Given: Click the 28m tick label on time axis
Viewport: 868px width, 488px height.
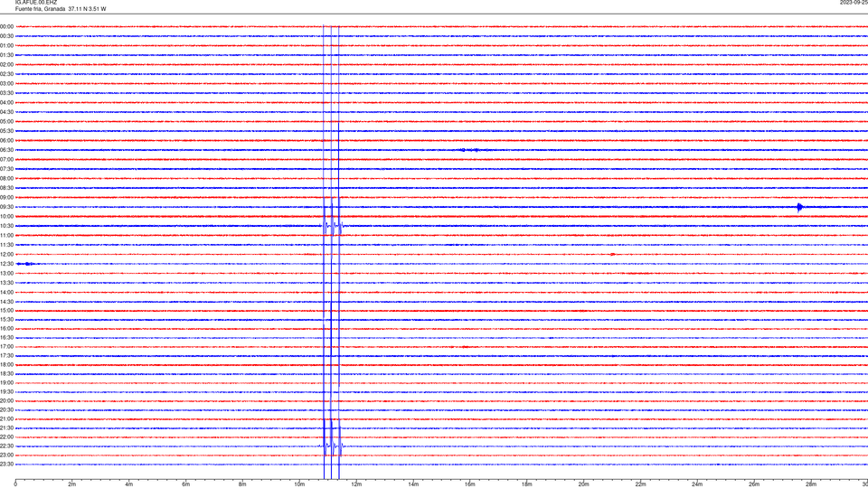Looking at the screenshot, I should point(811,484).
